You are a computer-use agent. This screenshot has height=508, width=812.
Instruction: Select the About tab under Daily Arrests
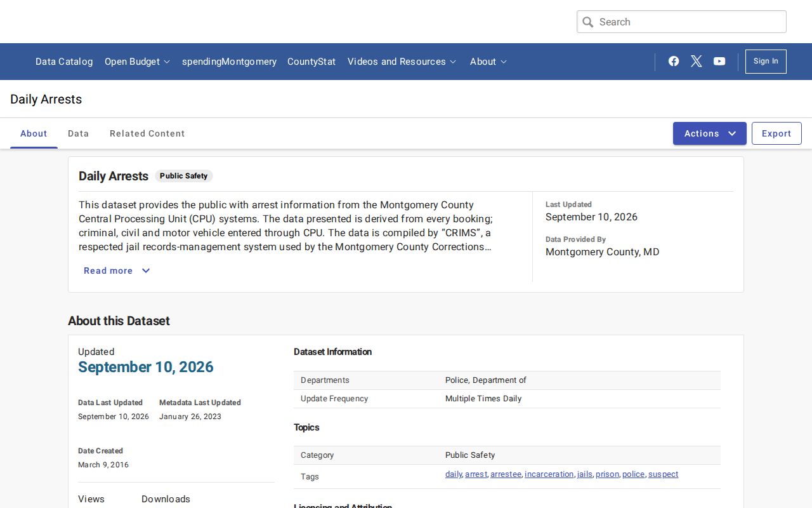34,133
